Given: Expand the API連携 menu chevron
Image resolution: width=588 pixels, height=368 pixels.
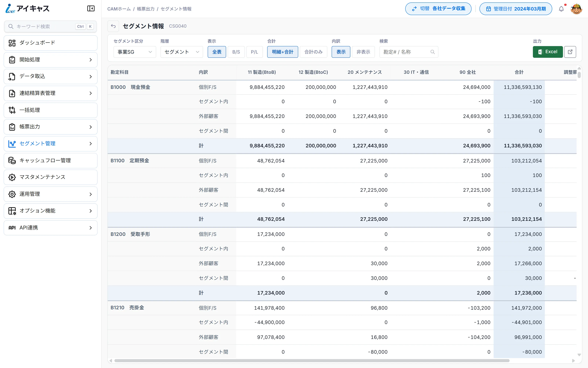Looking at the screenshot, I should pyautogui.click(x=91, y=228).
